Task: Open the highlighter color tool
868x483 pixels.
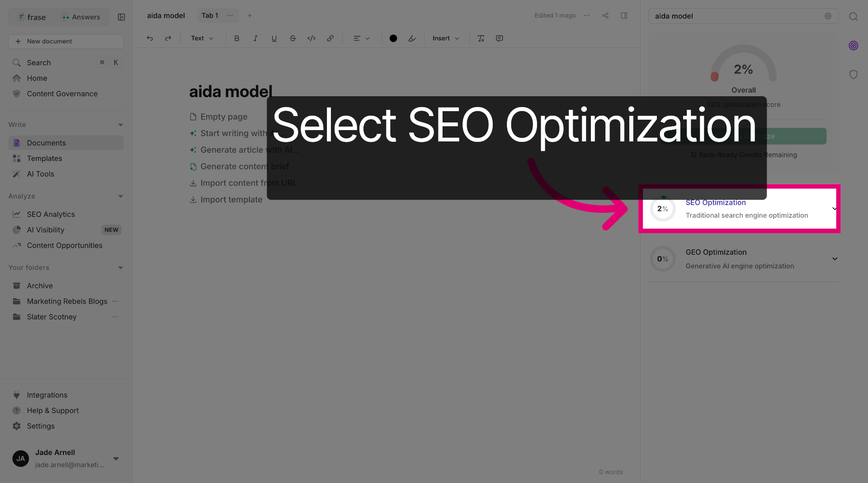Action: coord(412,38)
